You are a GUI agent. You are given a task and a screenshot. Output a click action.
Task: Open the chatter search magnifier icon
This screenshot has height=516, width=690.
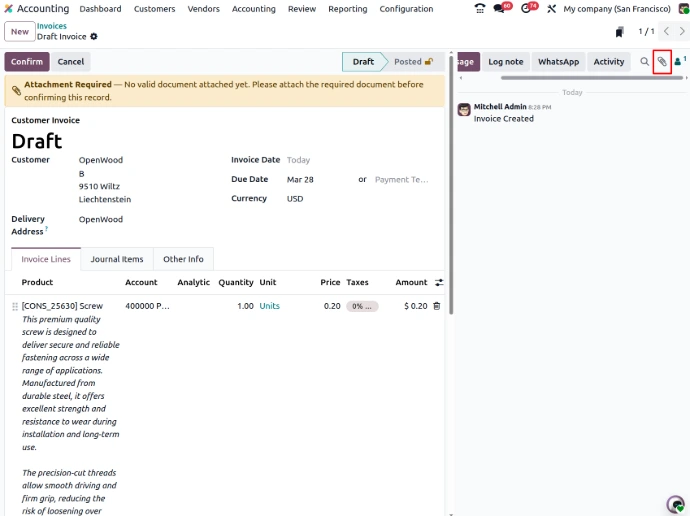(645, 62)
